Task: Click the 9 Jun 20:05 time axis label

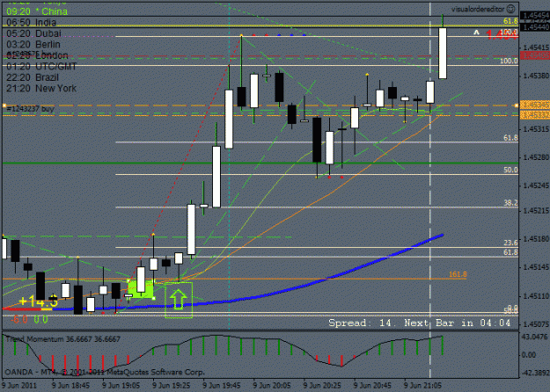Action: click(x=272, y=385)
